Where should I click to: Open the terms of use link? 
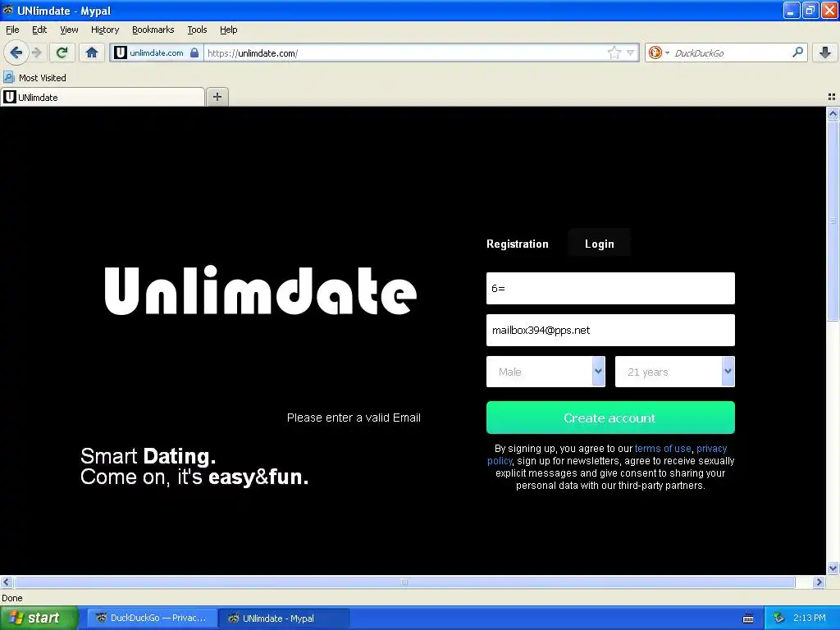pyautogui.click(x=663, y=449)
